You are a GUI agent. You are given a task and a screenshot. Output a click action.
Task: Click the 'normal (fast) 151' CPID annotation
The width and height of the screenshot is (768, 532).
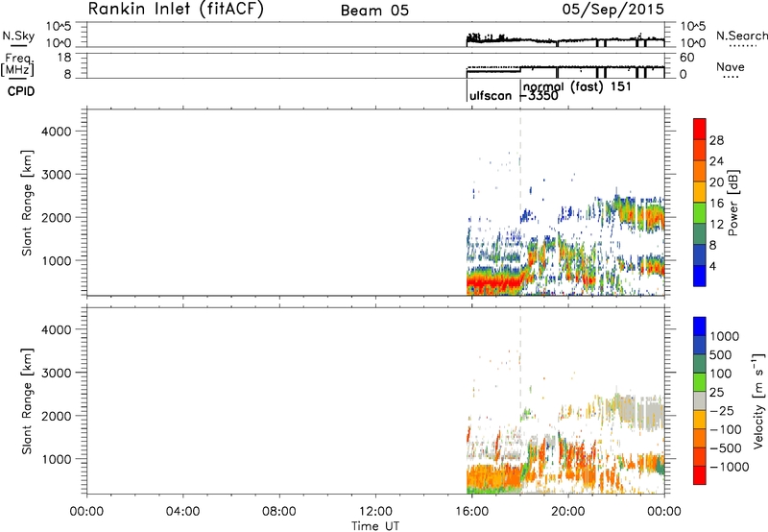click(577, 87)
